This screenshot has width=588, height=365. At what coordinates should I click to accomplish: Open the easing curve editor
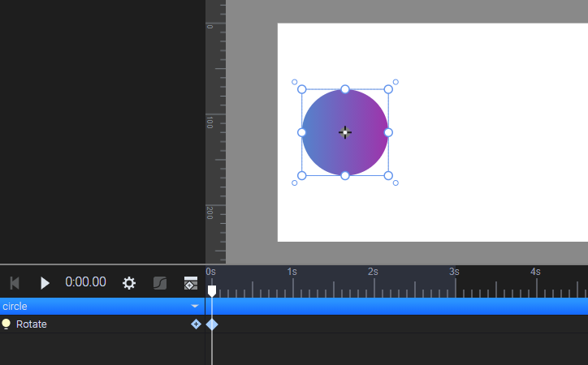tap(160, 283)
